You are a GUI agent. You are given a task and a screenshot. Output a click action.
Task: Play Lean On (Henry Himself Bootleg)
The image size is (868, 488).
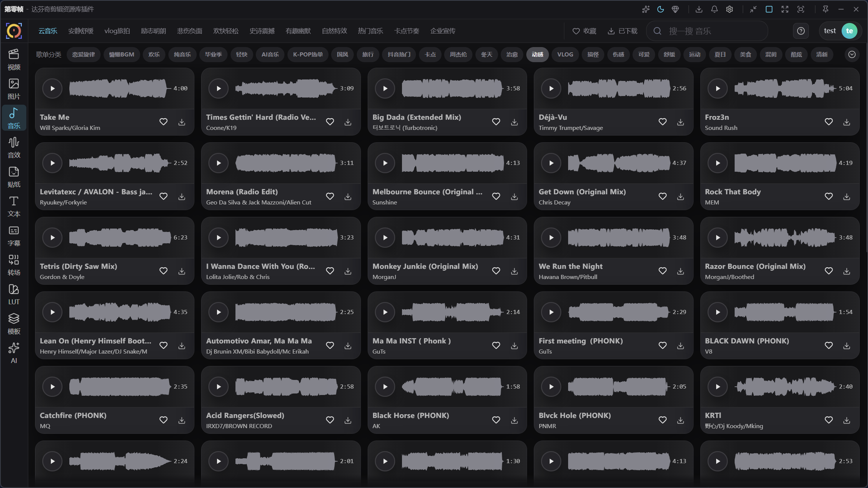click(x=52, y=312)
